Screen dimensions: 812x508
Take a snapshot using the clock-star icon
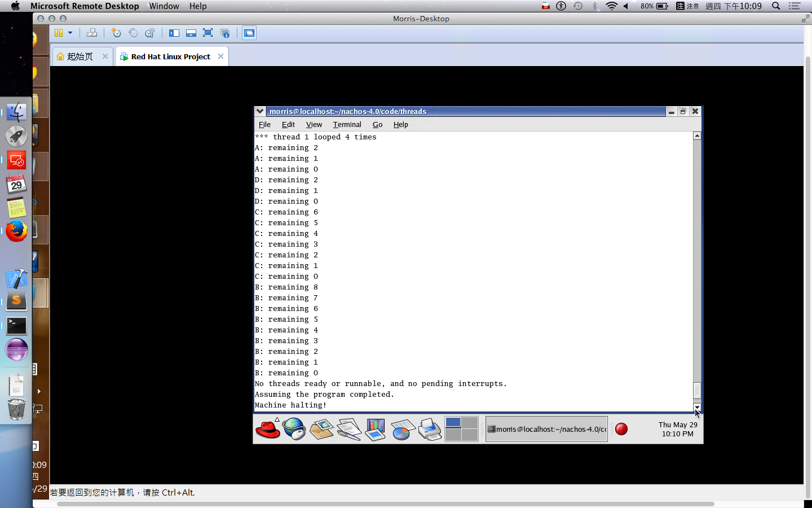[116, 33]
